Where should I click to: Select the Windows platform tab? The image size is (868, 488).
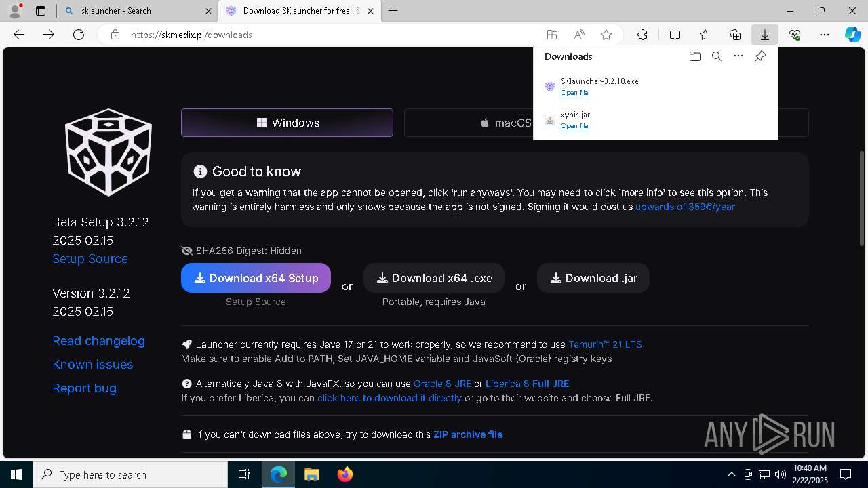(287, 123)
